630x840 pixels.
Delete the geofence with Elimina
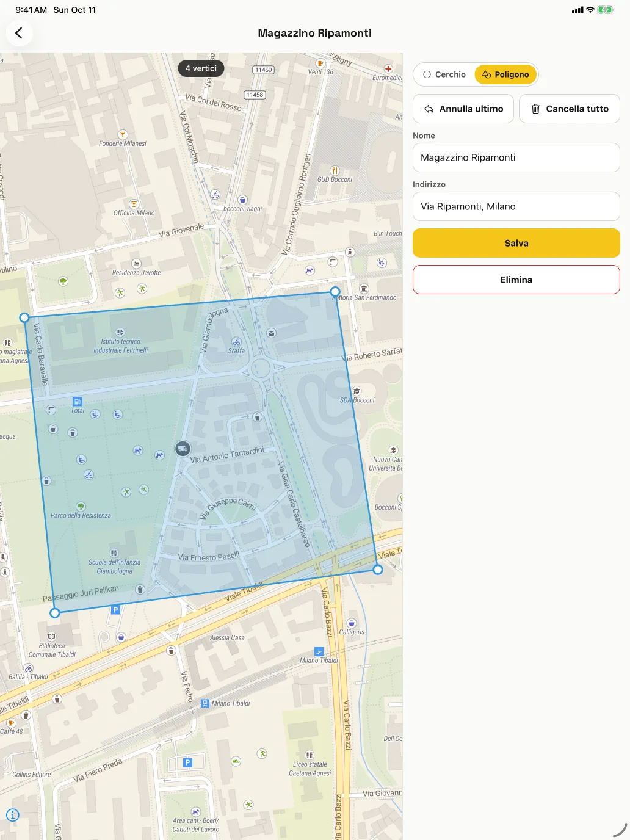[516, 280]
